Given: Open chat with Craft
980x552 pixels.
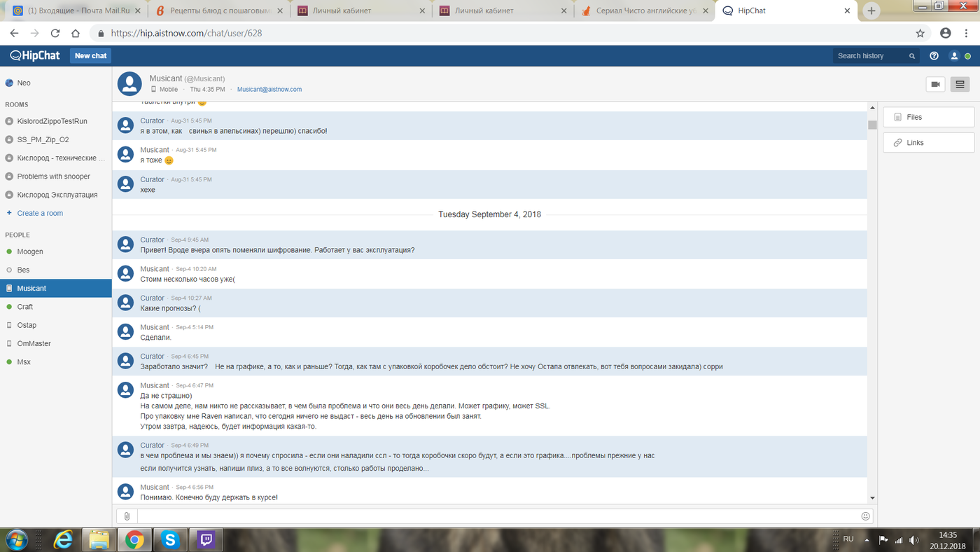Looking at the screenshot, I should click(56, 307).
